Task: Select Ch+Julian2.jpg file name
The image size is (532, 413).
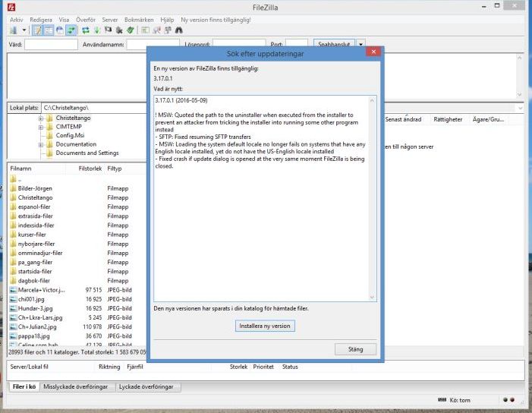Action: coord(37,326)
